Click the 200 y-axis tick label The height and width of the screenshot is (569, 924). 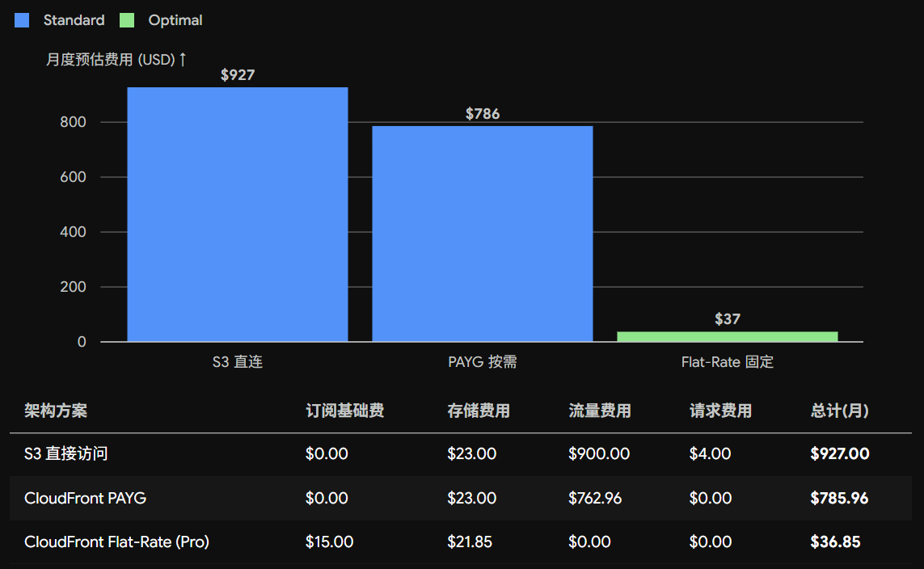tap(73, 287)
